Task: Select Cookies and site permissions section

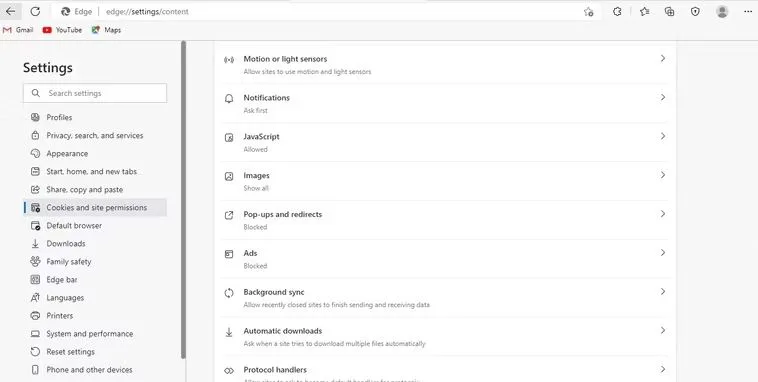Action: point(95,207)
